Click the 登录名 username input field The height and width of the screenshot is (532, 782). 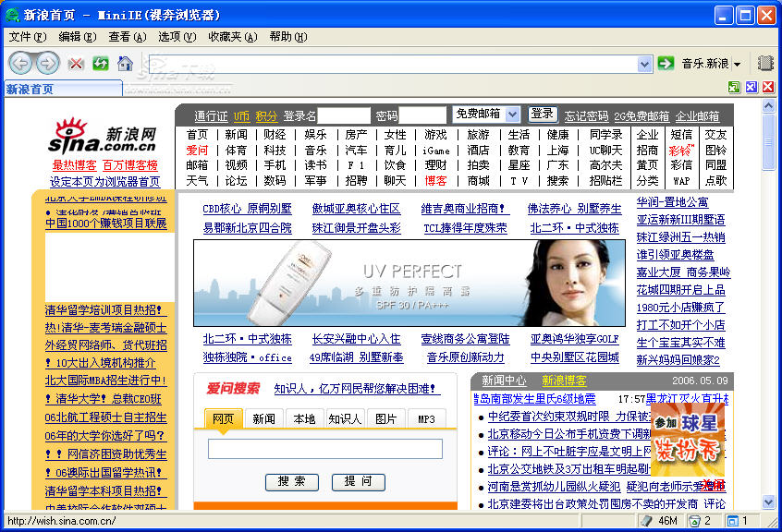tap(344, 115)
